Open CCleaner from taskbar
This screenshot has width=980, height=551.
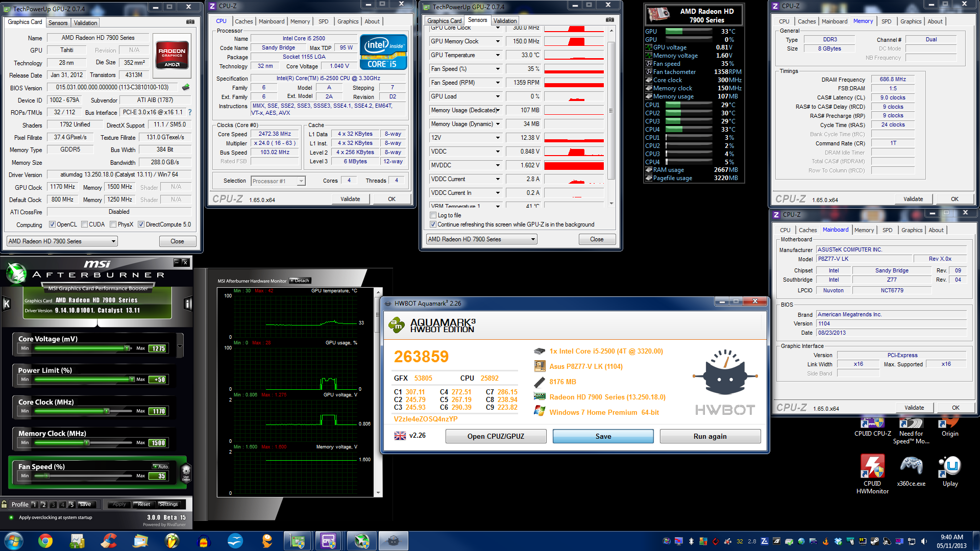coord(109,541)
